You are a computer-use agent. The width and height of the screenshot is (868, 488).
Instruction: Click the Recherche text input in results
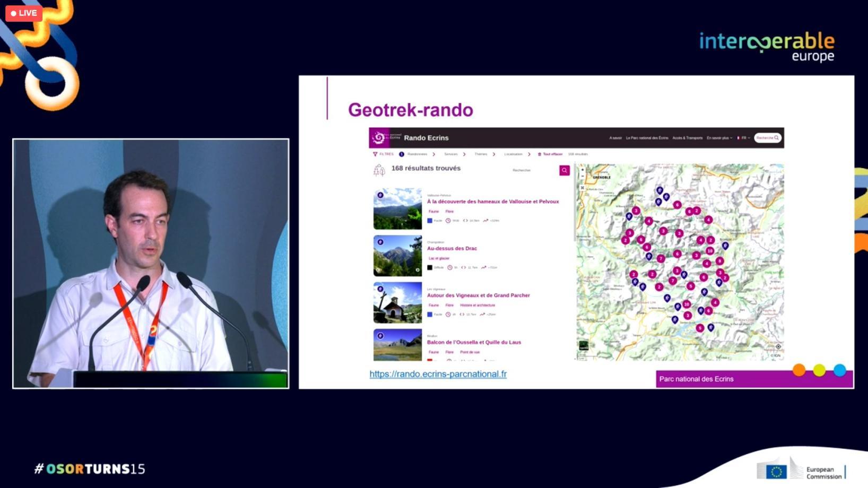[x=534, y=170]
